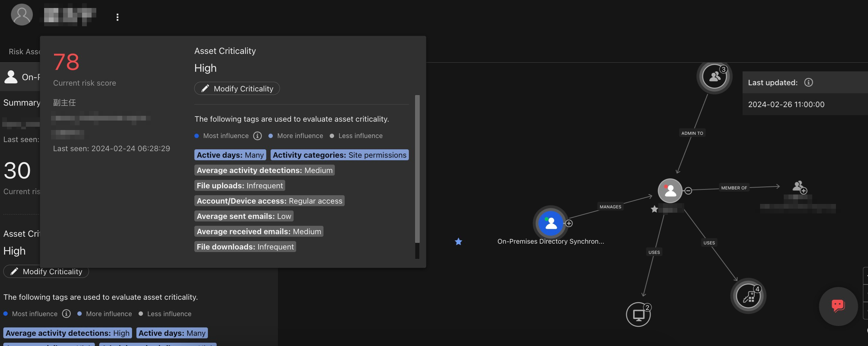Click the Summary section heading
Viewport: 868px width, 346px height.
pos(22,103)
